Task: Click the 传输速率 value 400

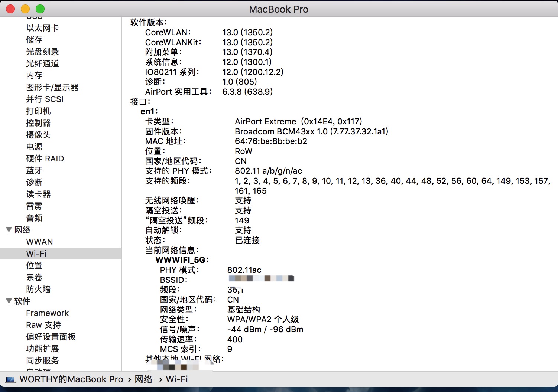Action: [235, 339]
